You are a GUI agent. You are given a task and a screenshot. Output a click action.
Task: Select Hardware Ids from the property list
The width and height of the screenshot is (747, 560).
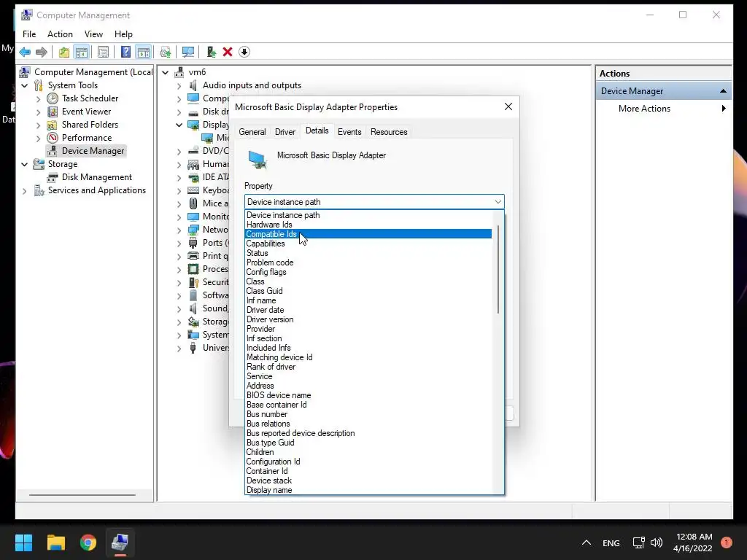click(368, 225)
